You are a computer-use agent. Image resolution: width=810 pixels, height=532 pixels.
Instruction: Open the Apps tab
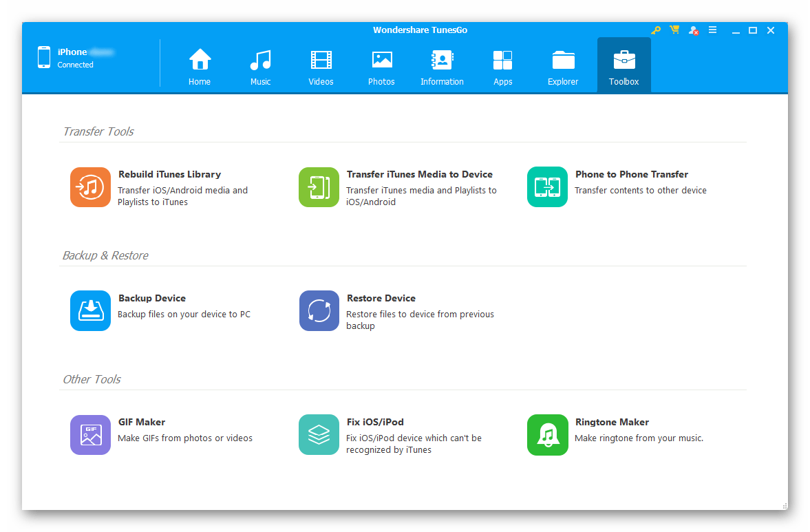coord(502,67)
